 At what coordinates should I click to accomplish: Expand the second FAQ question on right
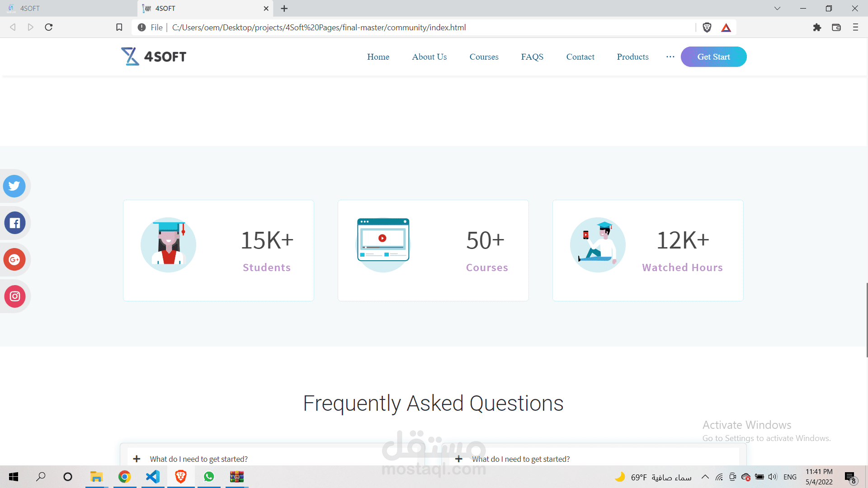pyautogui.click(x=521, y=459)
